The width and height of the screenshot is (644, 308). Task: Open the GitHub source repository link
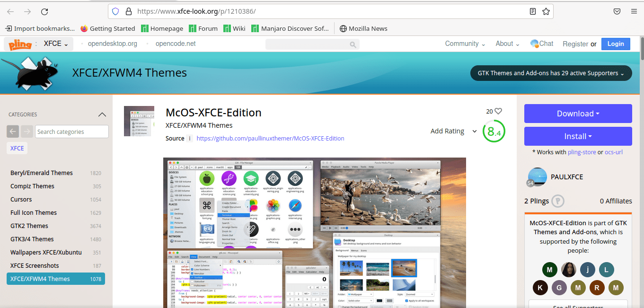point(270,139)
